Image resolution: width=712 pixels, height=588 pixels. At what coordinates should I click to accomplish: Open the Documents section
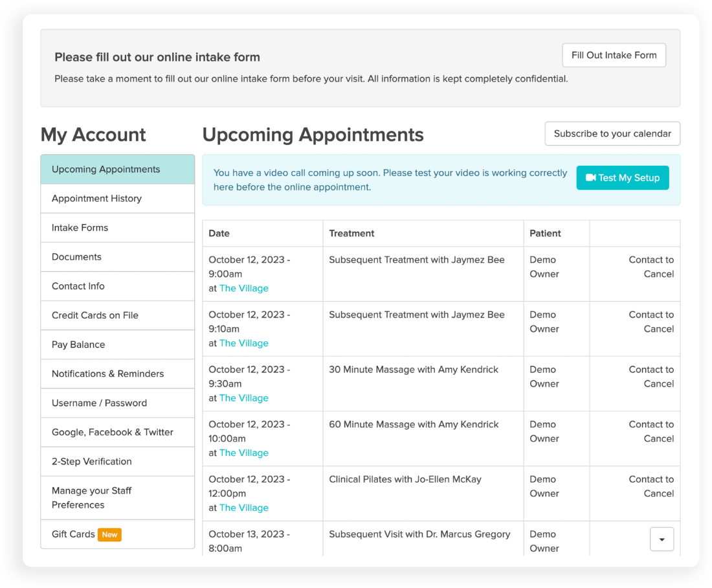(117, 257)
